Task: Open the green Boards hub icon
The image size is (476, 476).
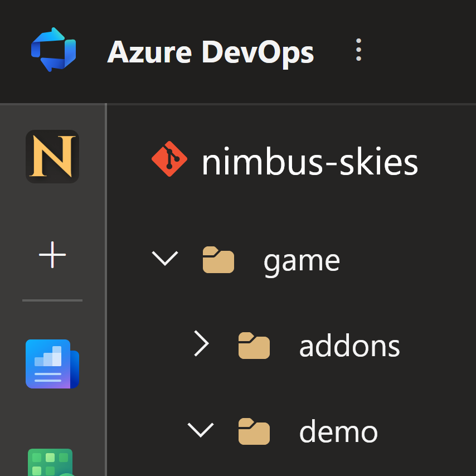Action: 51,462
